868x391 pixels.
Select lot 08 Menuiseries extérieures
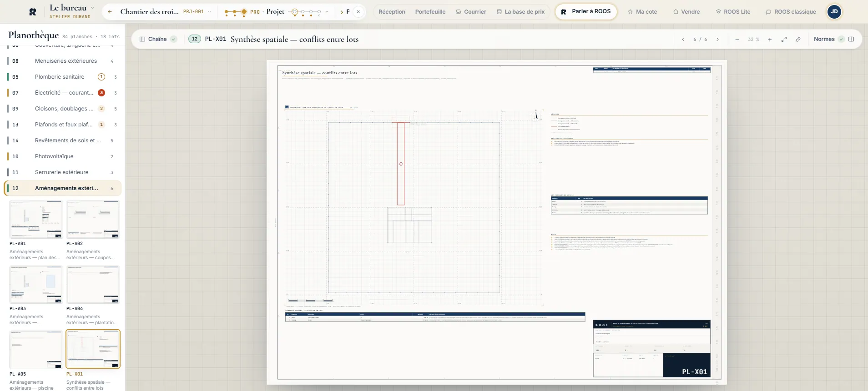(x=63, y=61)
